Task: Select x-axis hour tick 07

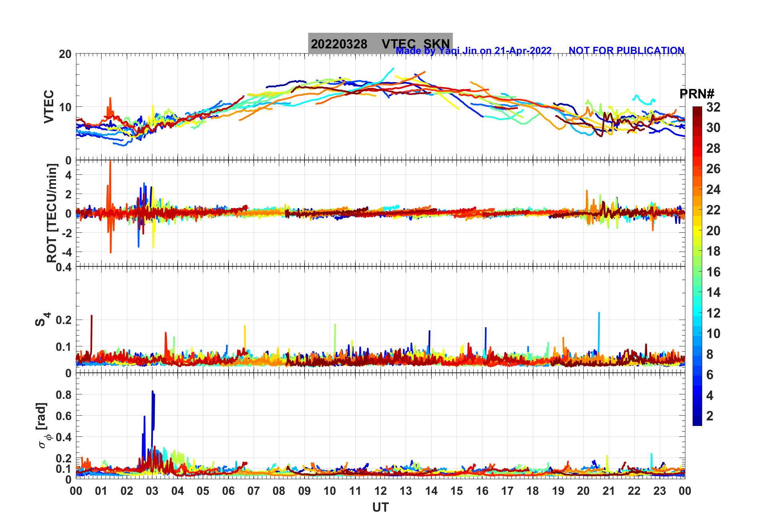Action: (x=254, y=491)
